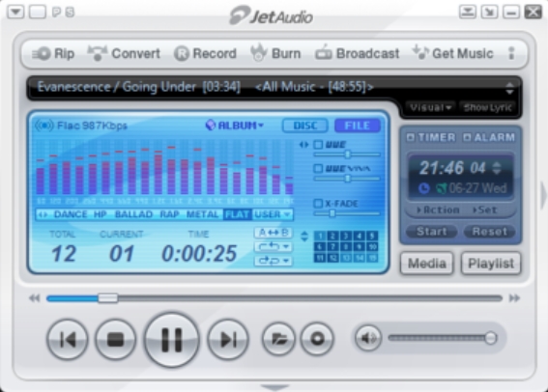
Task: Open the toolbar options dots menu
Action: tap(511, 53)
